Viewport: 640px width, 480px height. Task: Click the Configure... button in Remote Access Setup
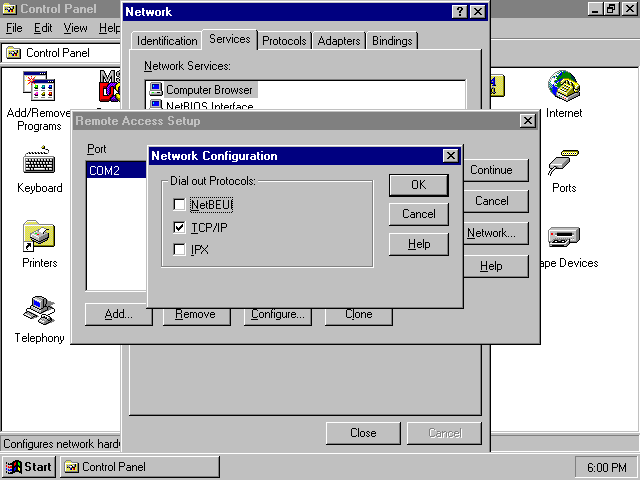(x=278, y=315)
